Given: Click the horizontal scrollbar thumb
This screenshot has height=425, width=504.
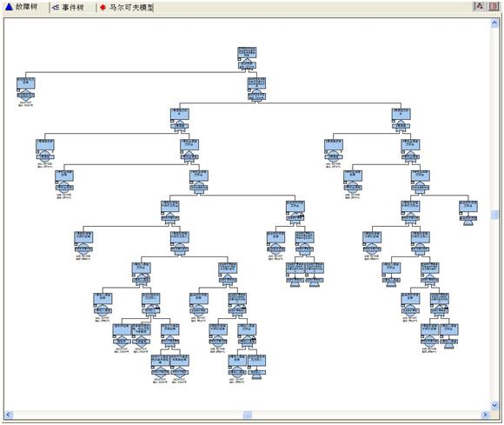Looking at the screenshot, I should coord(247,415).
